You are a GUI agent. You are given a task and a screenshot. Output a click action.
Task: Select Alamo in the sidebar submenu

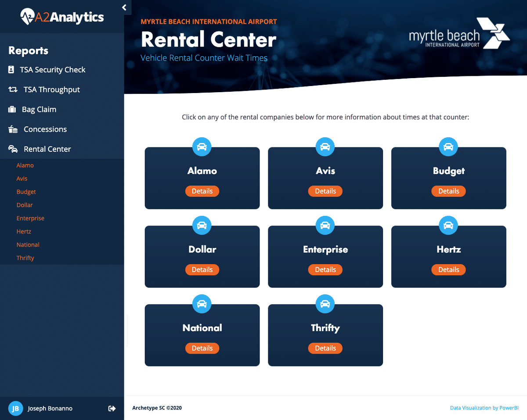tap(25, 165)
